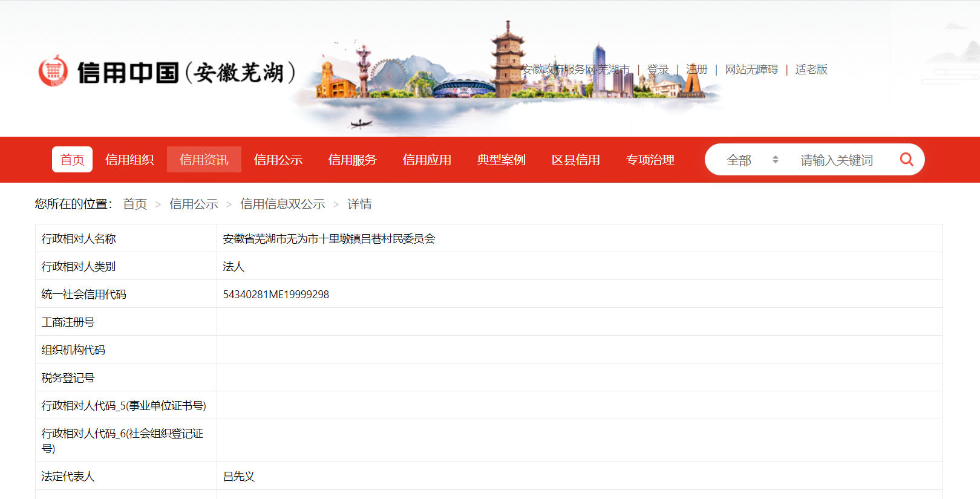Image resolution: width=980 pixels, height=499 pixels.
Task: Open the 信用资讯 menu item
Action: click(x=204, y=160)
